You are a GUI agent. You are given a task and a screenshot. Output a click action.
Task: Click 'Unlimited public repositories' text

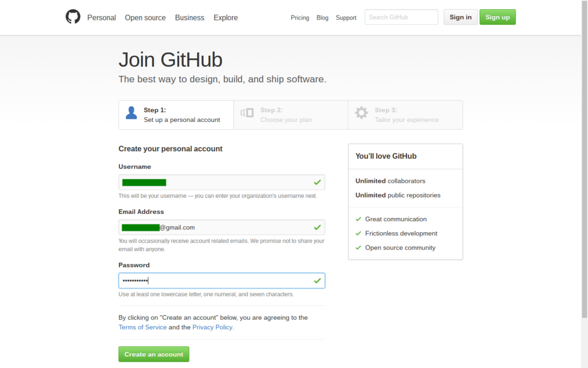click(x=398, y=195)
